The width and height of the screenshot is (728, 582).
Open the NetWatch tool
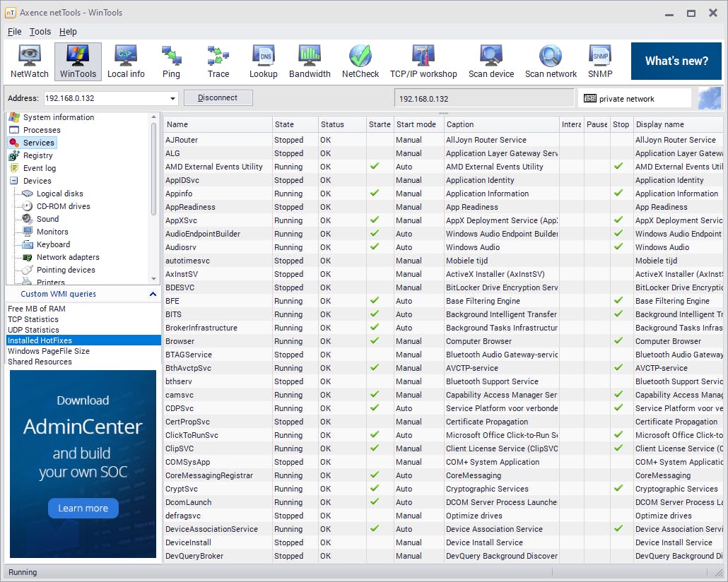tap(30, 61)
